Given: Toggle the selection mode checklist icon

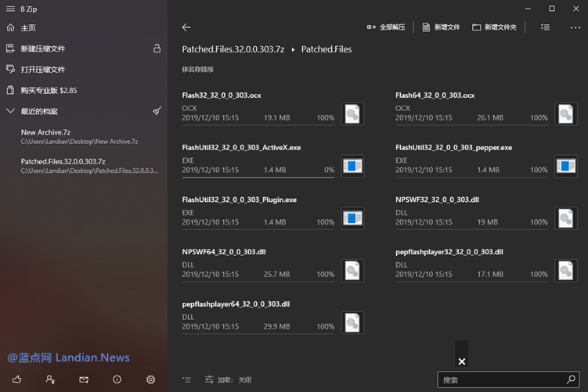Looking at the screenshot, I should (x=545, y=27).
